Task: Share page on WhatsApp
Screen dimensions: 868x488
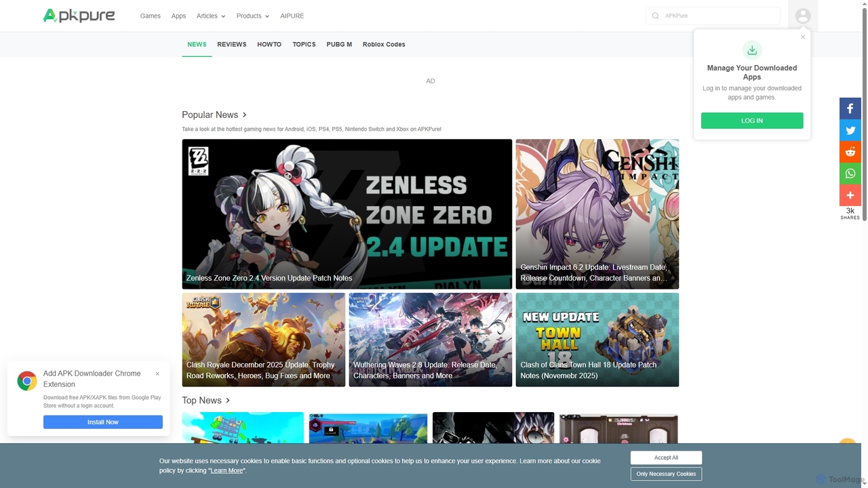Action: 850,174
